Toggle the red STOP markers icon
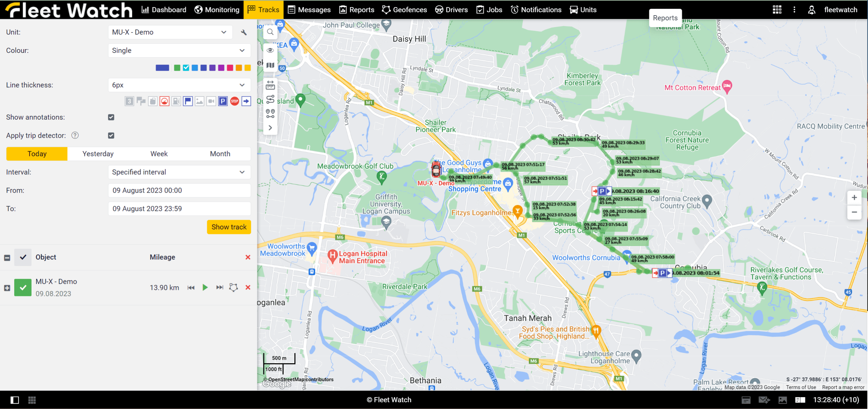 (x=235, y=101)
